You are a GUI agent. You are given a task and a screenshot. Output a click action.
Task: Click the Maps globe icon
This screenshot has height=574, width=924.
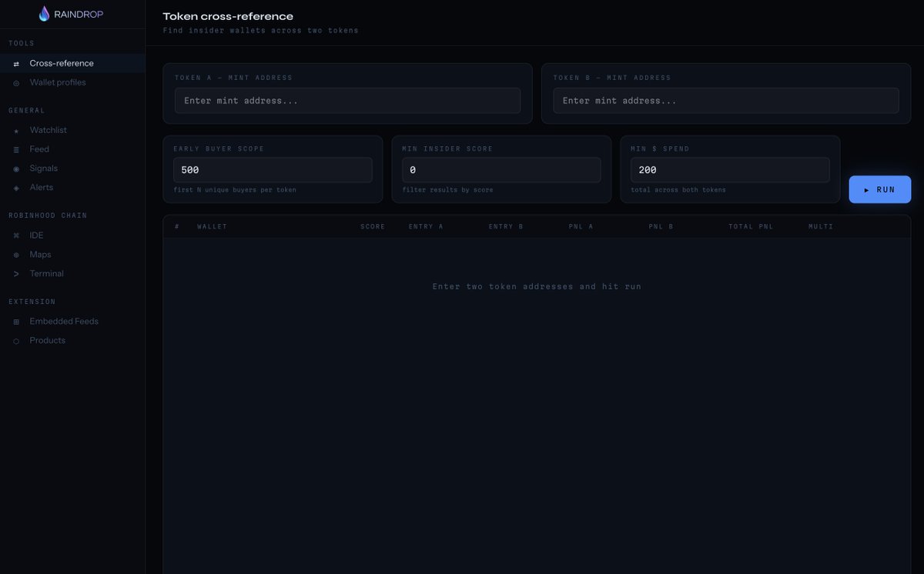pyautogui.click(x=16, y=255)
